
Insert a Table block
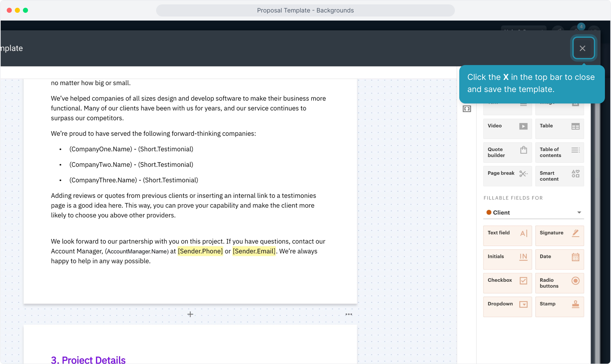click(559, 129)
